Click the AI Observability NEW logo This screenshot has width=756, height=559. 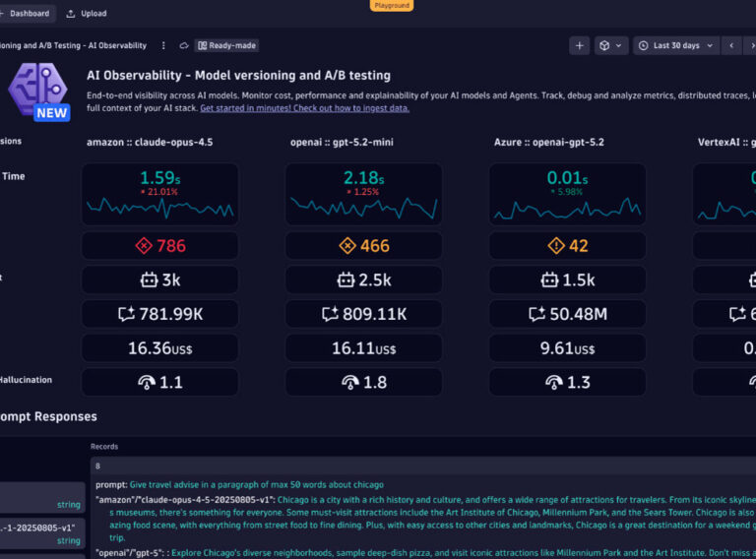point(38,92)
